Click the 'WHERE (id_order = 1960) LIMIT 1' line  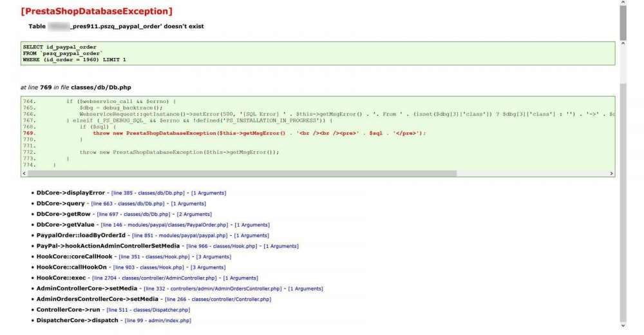[74, 60]
